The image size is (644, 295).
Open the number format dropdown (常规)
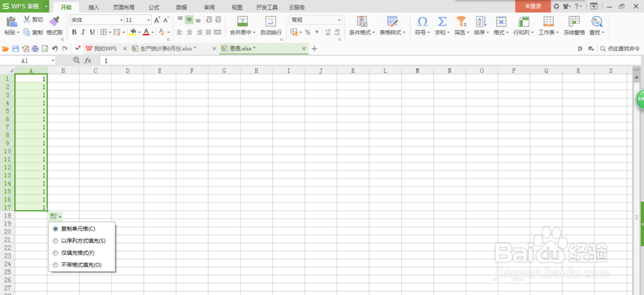point(339,20)
